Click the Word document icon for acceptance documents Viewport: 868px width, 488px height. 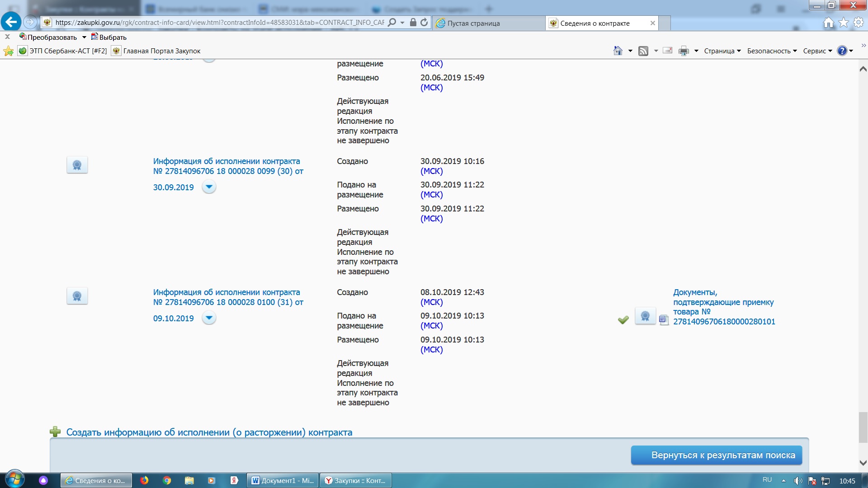663,320
